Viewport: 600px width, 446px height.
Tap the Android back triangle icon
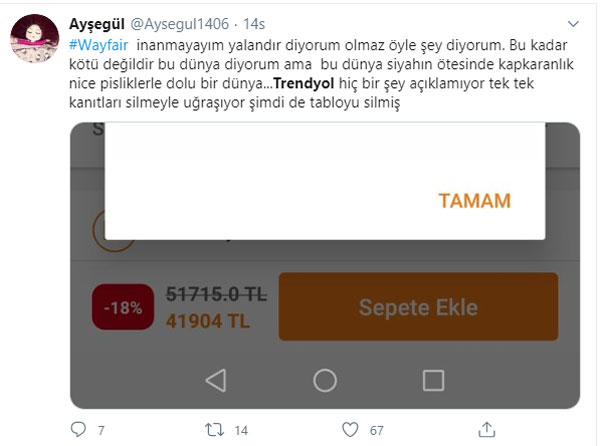pos(216,380)
